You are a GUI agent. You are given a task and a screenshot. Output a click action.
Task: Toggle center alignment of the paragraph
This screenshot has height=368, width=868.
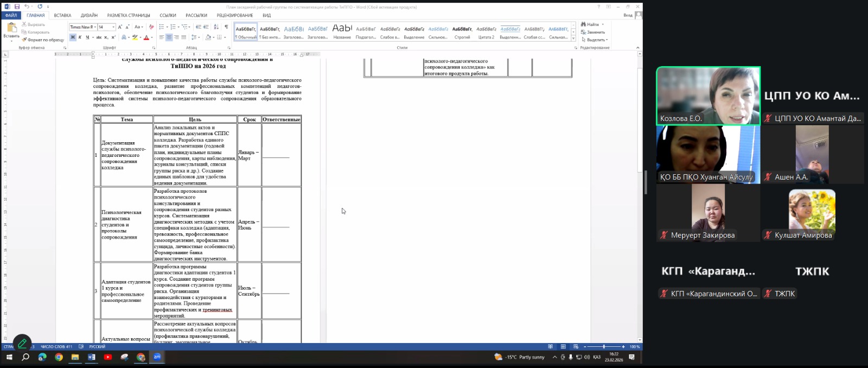pyautogui.click(x=169, y=37)
